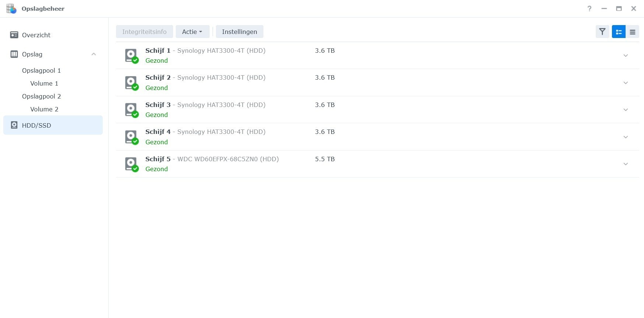The width and height of the screenshot is (644, 318).
Task: Click the Instellingen button
Action: click(239, 32)
